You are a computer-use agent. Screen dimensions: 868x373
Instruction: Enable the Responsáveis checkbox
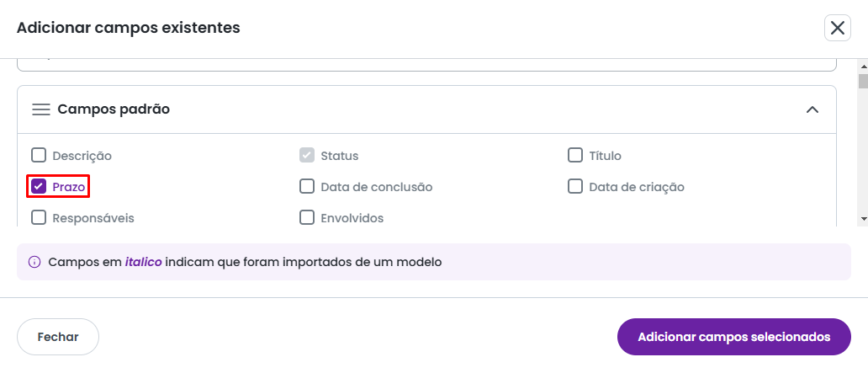click(x=39, y=217)
